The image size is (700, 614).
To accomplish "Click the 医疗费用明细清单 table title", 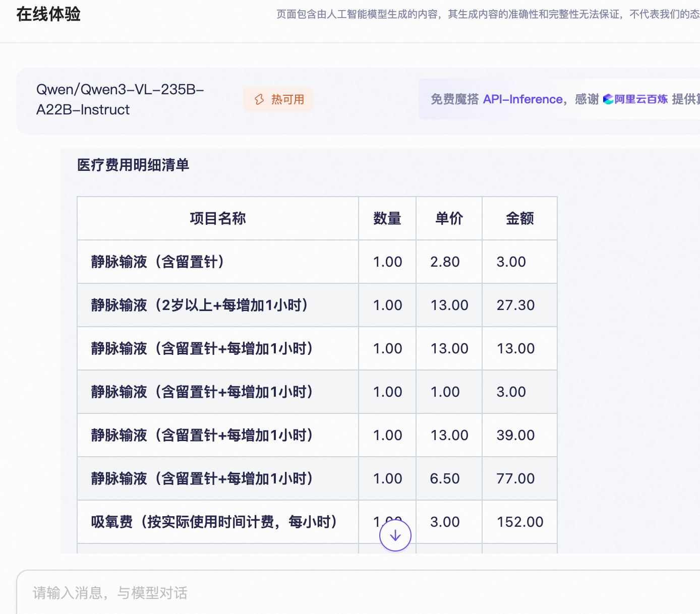I will pos(133,165).
